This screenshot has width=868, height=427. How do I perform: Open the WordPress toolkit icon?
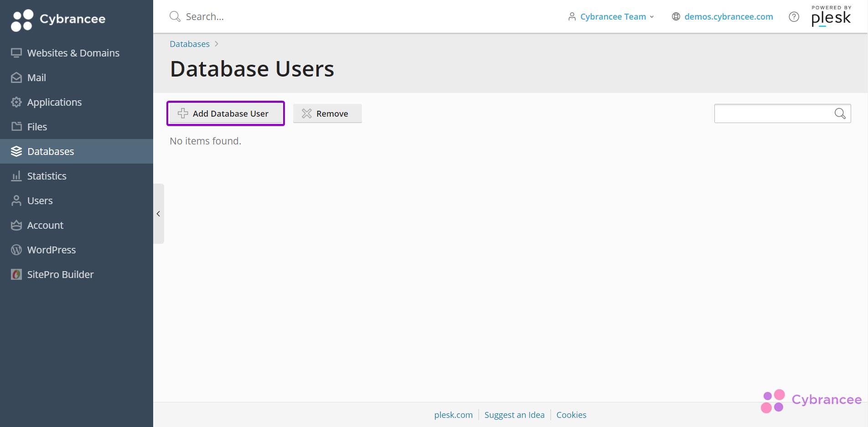(x=16, y=250)
